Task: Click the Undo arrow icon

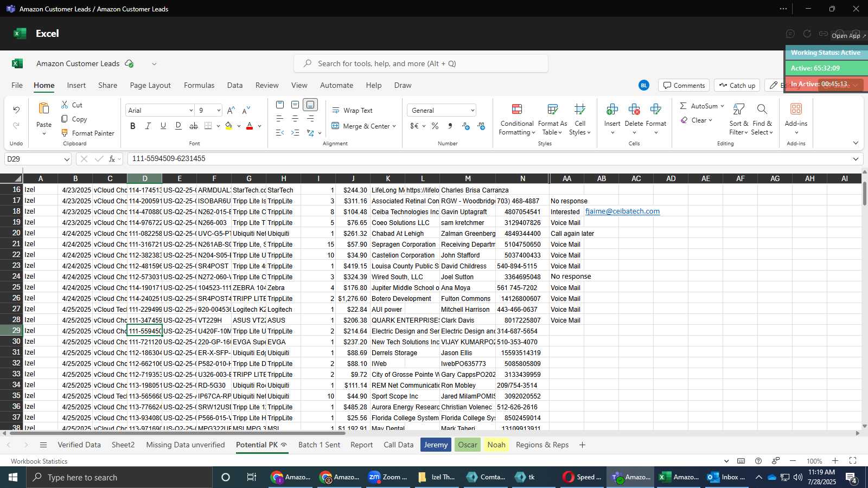Action: pyautogui.click(x=16, y=110)
